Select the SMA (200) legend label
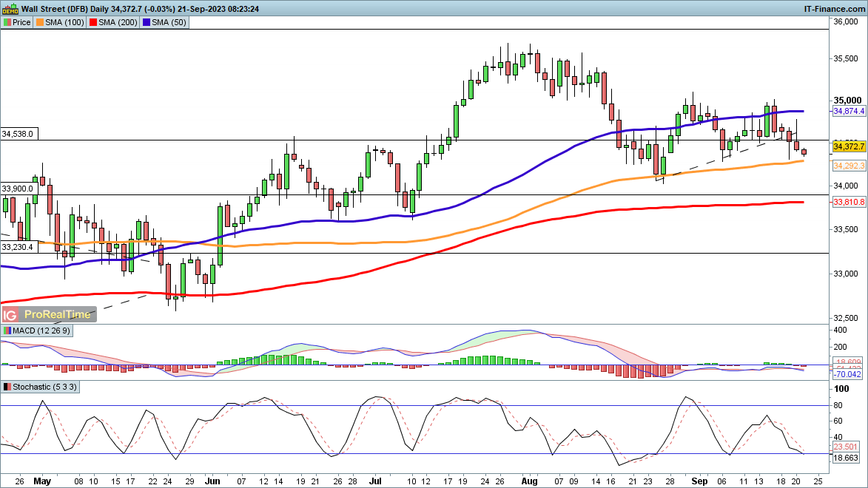Image resolution: width=868 pixels, height=488 pixels. 118,22
